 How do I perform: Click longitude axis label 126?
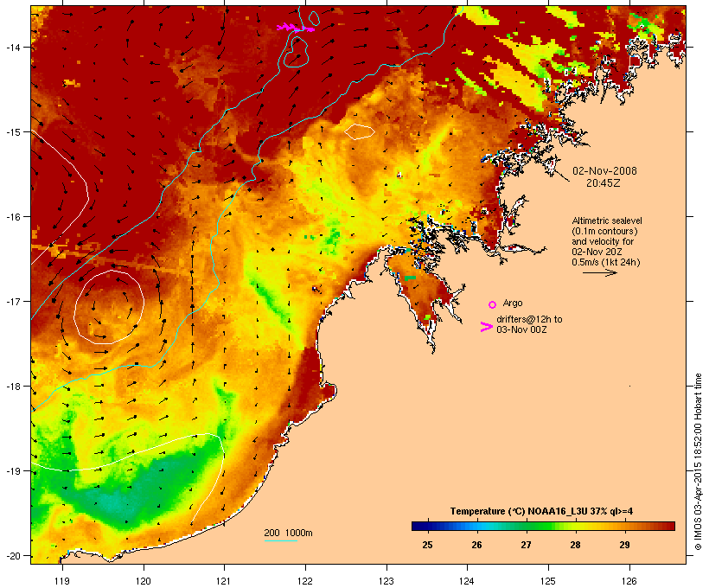[x=629, y=581]
